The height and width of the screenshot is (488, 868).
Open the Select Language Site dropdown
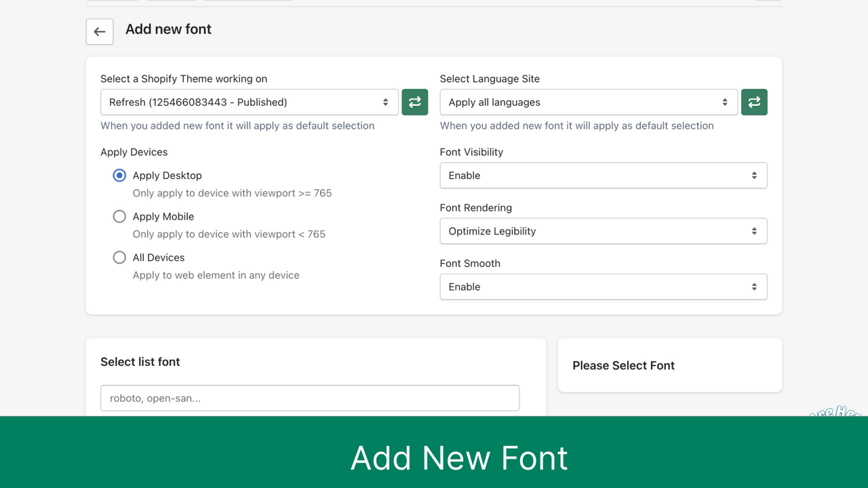[x=589, y=102]
